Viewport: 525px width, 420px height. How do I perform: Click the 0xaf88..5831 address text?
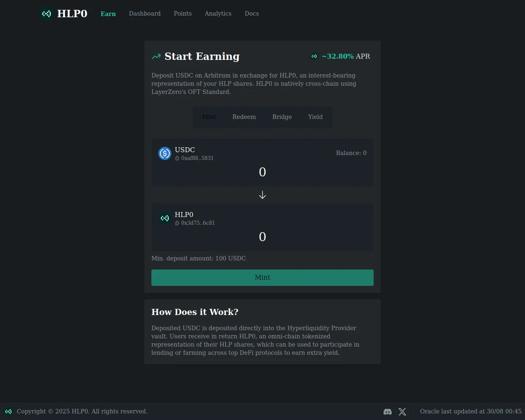coord(197,158)
